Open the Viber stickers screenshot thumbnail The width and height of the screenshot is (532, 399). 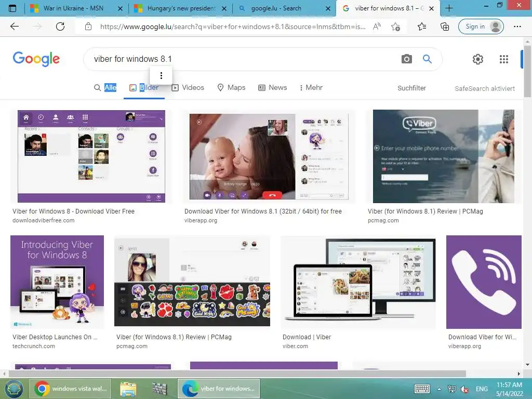[x=192, y=282]
